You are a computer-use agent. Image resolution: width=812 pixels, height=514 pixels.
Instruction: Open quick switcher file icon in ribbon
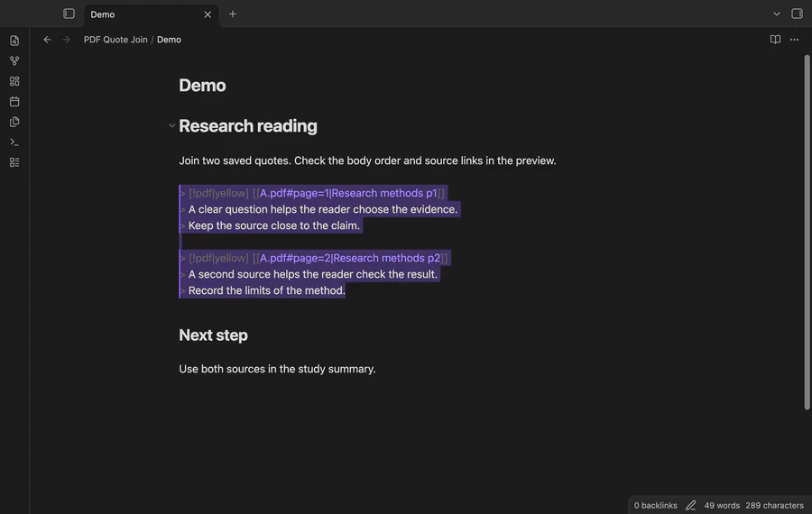[x=14, y=41]
